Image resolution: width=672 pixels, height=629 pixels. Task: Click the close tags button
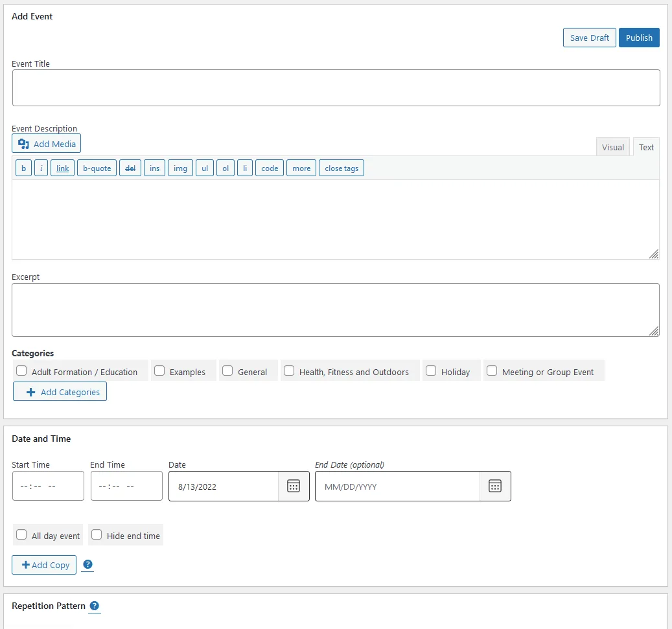(x=342, y=168)
